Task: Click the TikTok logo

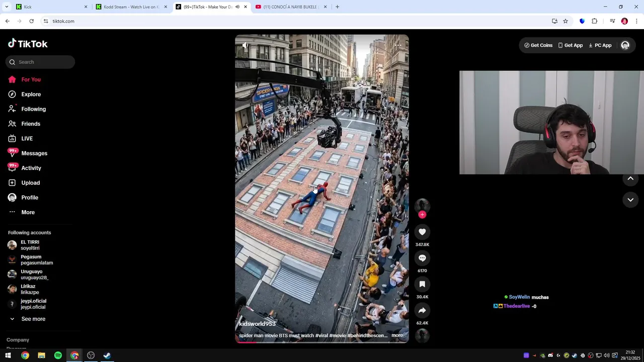Action: point(28,44)
